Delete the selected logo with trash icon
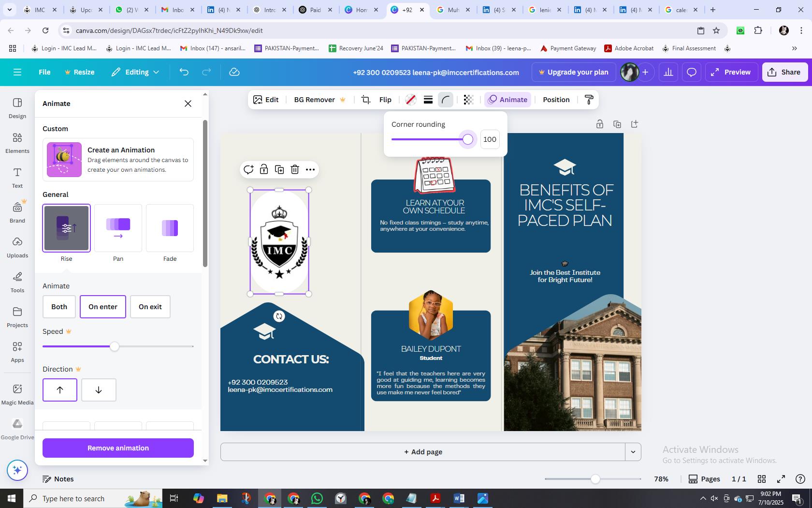Viewport: 812px width, 508px height. click(295, 169)
